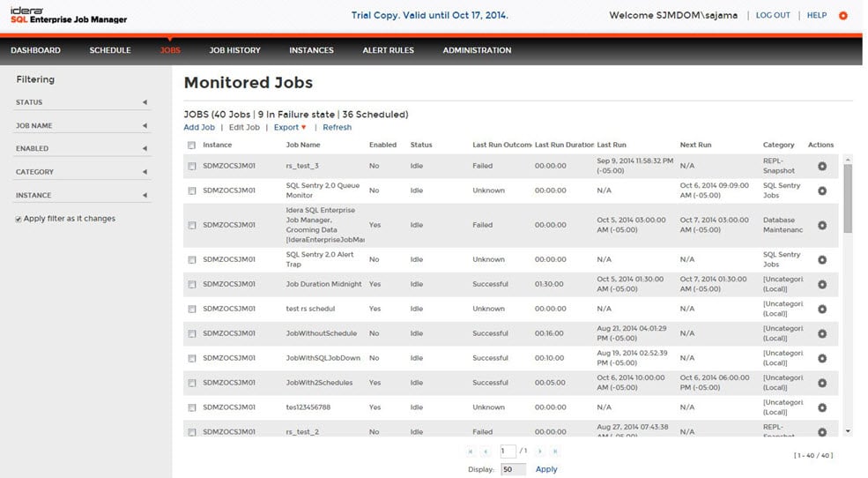Go to the next page arrow
Screen dimensions: 868x478
click(x=539, y=452)
